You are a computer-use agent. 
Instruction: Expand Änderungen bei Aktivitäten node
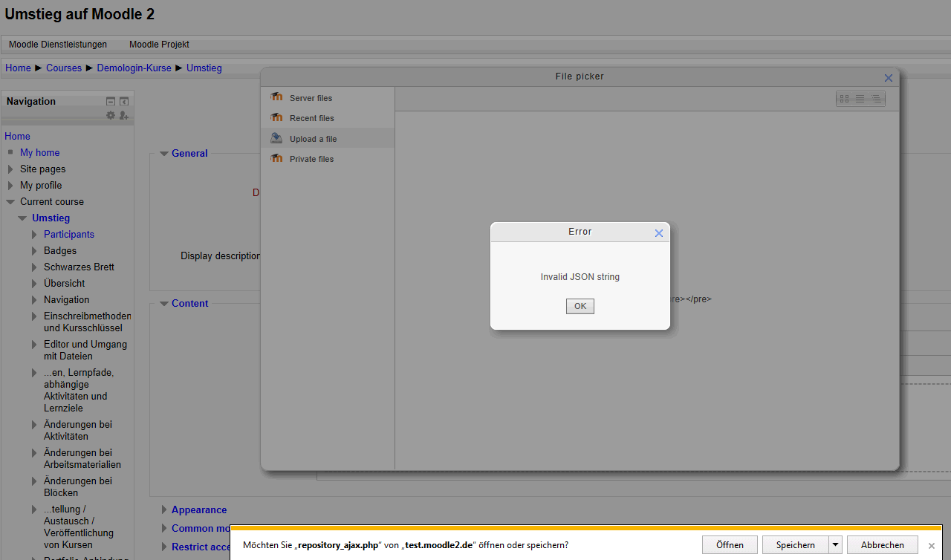(x=34, y=424)
